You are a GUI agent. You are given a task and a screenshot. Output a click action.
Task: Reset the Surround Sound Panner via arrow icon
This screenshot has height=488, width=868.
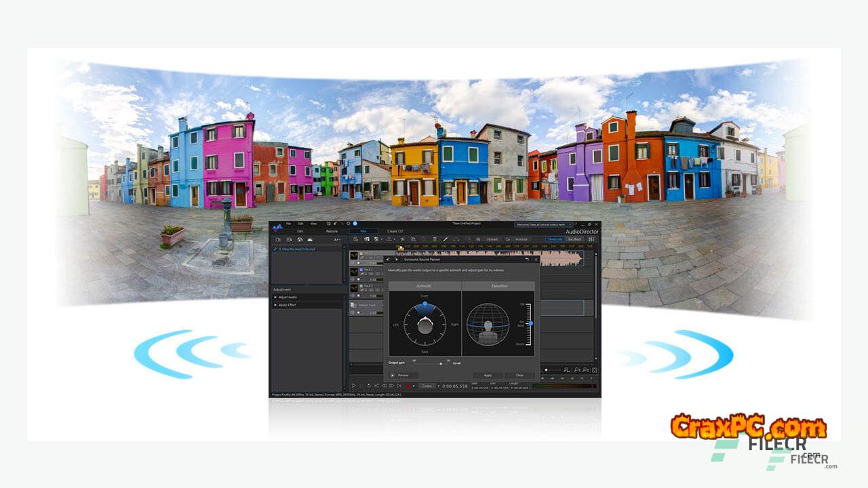pyautogui.click(x=528, y=259)
